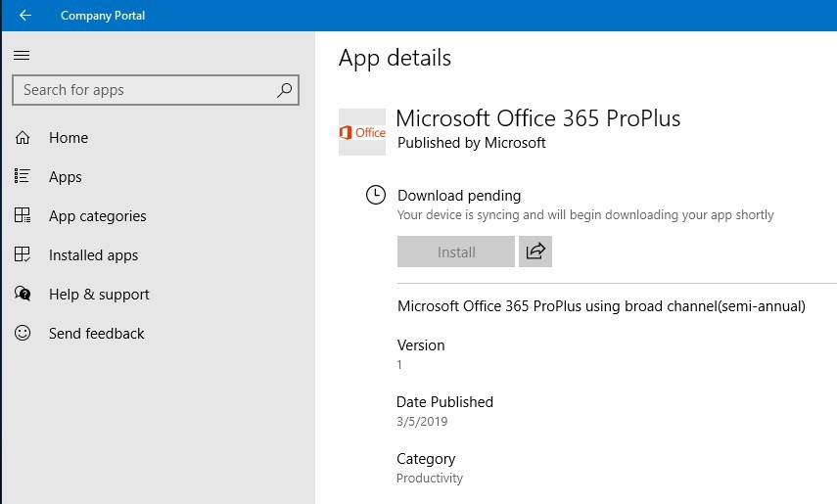Click the Published by Microsoft text
Screen dimensions: 837x504
(x=471, y=143)
